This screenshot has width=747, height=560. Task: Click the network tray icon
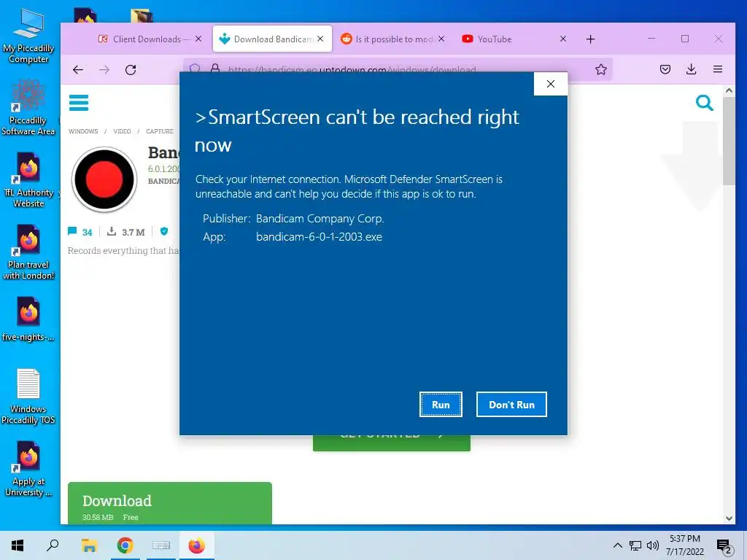635,545
